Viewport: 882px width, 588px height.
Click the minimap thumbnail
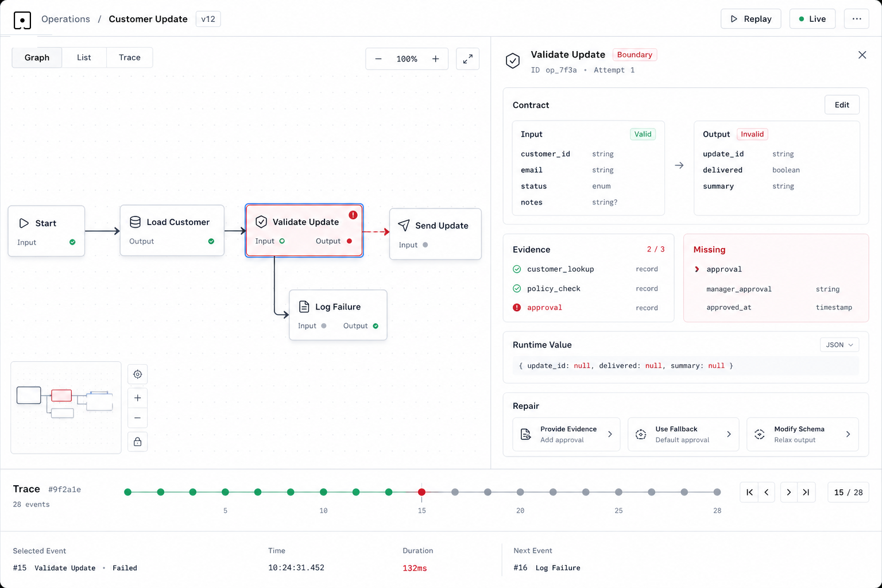[x=66, y=407]
